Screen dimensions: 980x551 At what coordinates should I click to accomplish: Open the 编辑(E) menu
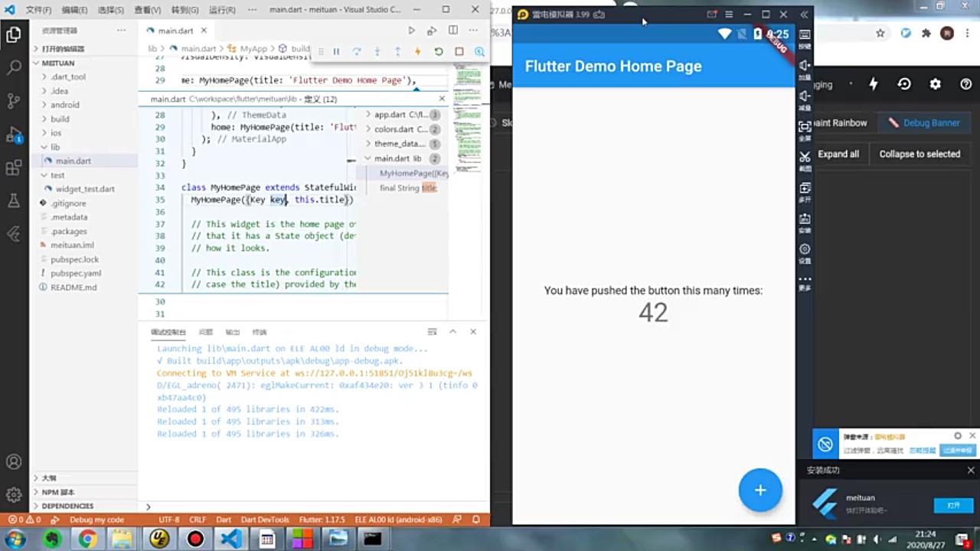pos(74,10)
